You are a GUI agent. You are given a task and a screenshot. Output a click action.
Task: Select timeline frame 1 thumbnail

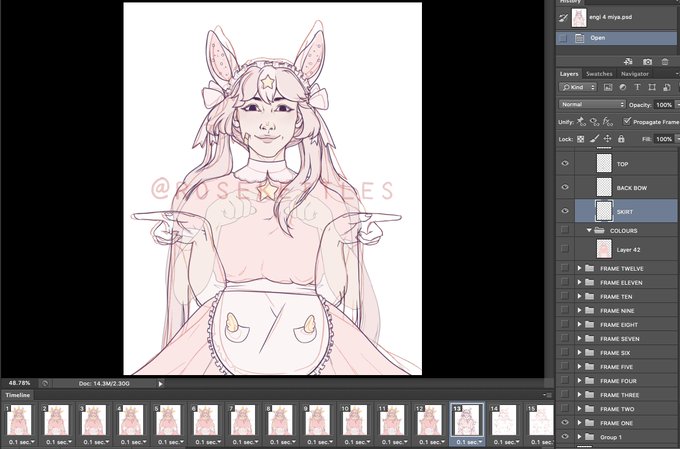pyautogui.click(x=20, y=420)
